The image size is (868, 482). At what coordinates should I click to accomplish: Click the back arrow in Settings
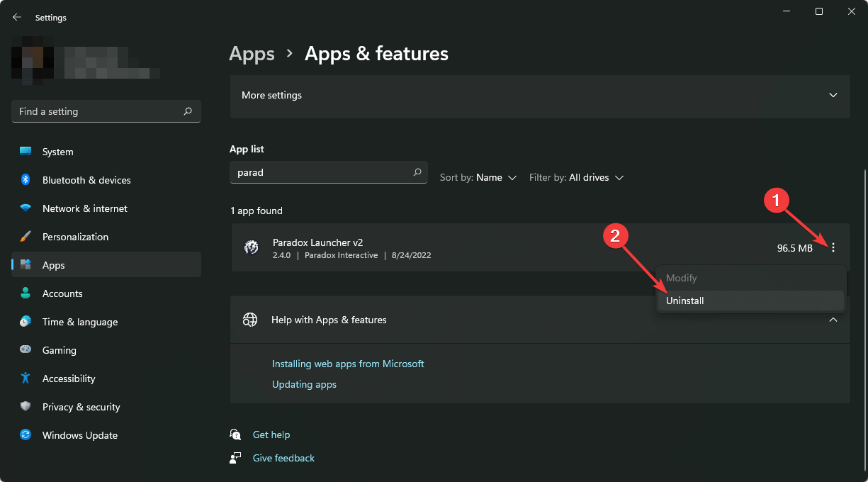pos(17,17)
